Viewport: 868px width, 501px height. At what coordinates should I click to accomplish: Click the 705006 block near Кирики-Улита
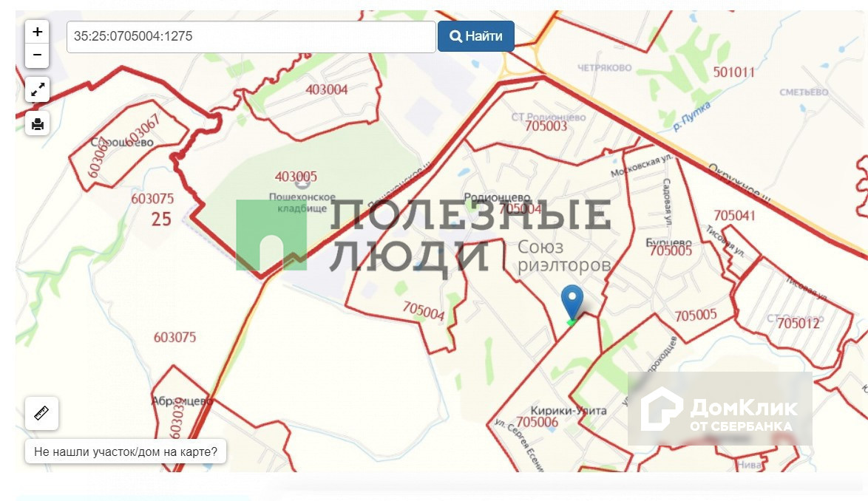(x=537, y=422)
